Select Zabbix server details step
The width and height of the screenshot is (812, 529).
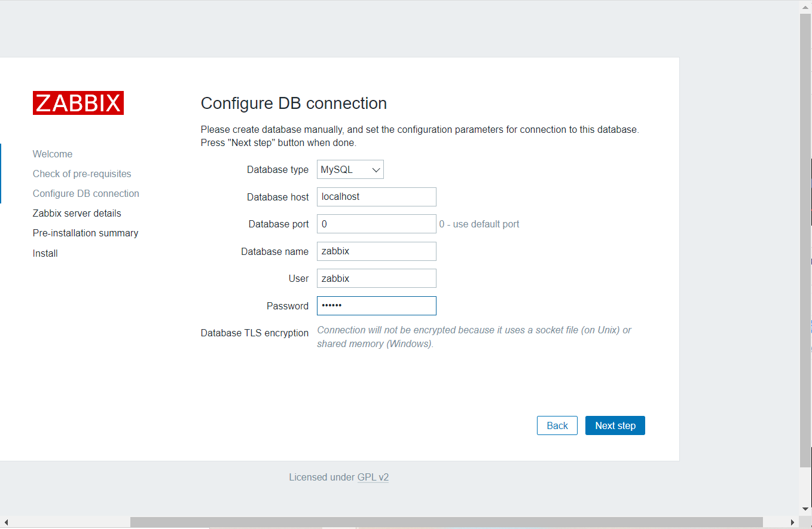click(77, 213)
